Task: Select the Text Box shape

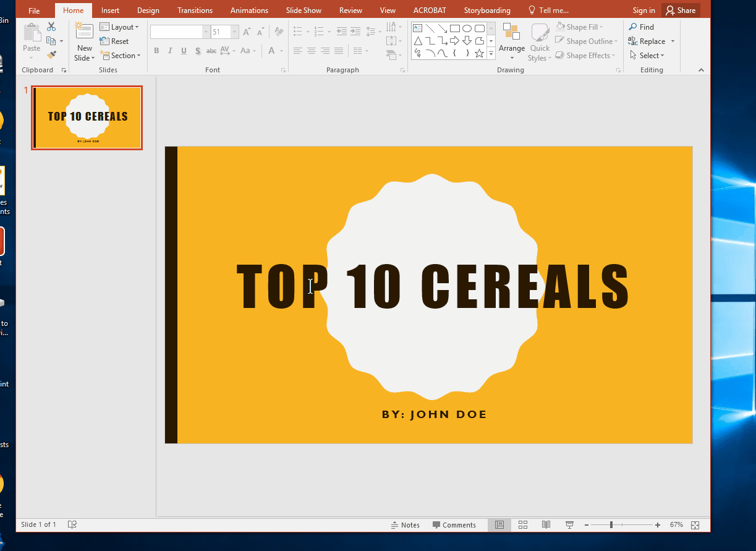Action: pyautogui.click(x=417, y=28)
